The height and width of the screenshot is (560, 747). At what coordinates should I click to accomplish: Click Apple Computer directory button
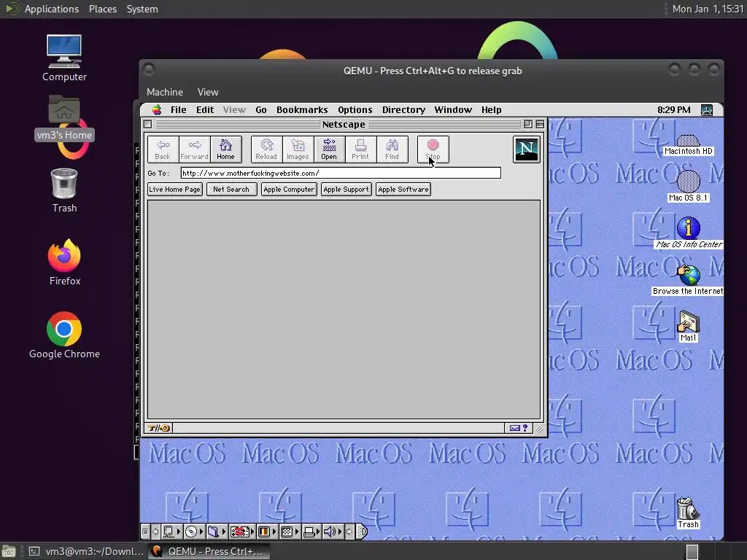pyautogui.click(x=289, y=190)
